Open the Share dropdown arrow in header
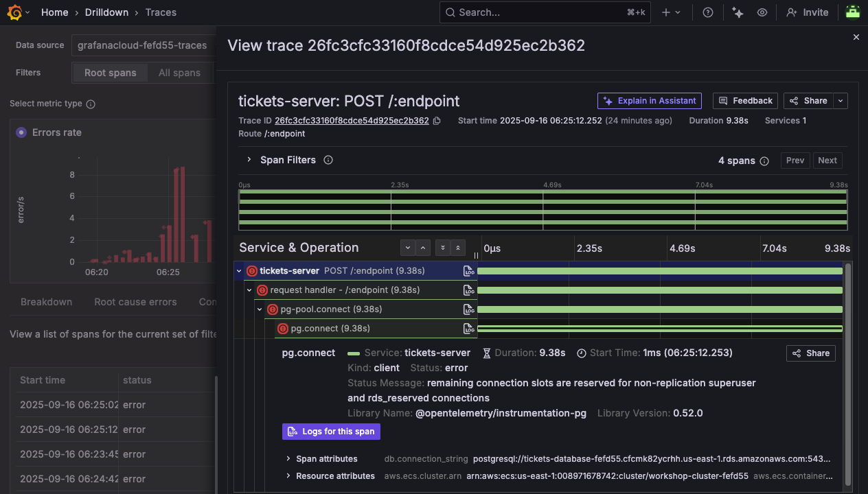Image resolution: width=868 pixels, height=494 pixels. click(841, 101)
